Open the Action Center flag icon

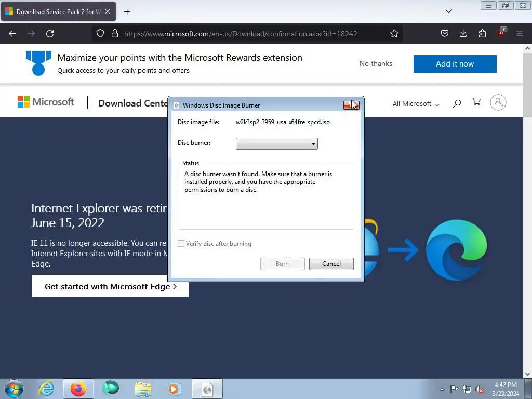click(454, 389)
